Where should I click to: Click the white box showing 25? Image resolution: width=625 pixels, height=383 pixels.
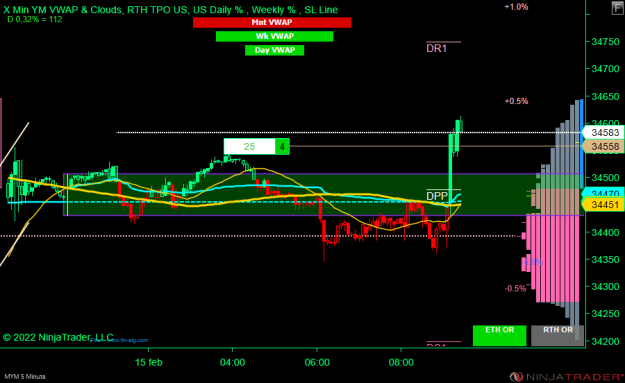(x=250, y=146)
